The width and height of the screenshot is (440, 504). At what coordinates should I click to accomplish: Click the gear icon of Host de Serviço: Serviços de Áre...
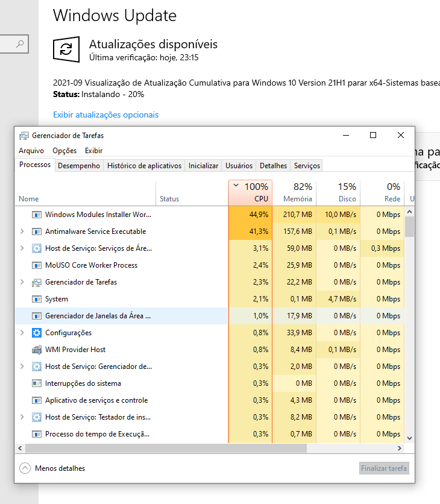[37, 248]
